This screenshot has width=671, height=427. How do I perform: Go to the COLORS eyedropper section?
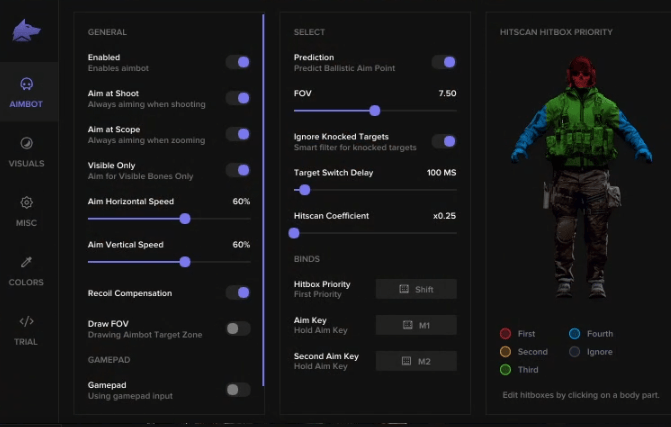pyautogui.click(x=26, y=271)
